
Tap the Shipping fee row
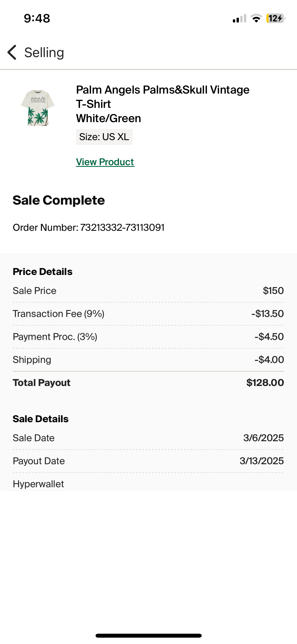click(x=148, y=360)
